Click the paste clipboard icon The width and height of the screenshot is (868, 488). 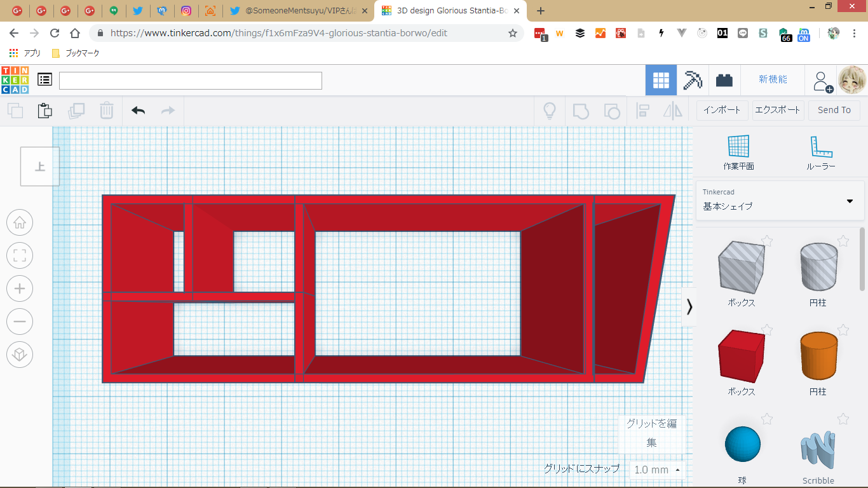coord(44,111)
